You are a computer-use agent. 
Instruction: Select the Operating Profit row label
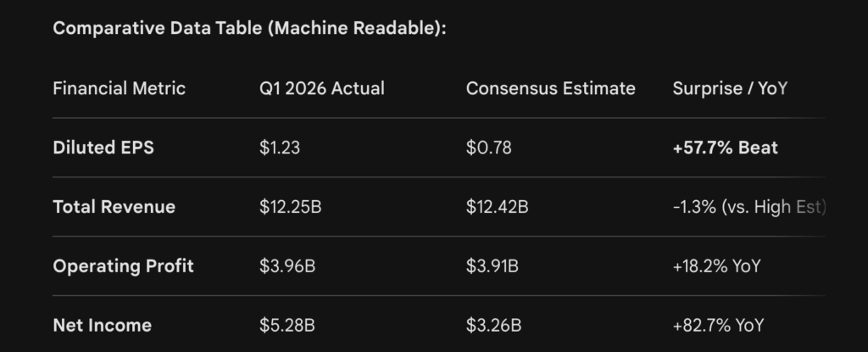click(123, 266)
